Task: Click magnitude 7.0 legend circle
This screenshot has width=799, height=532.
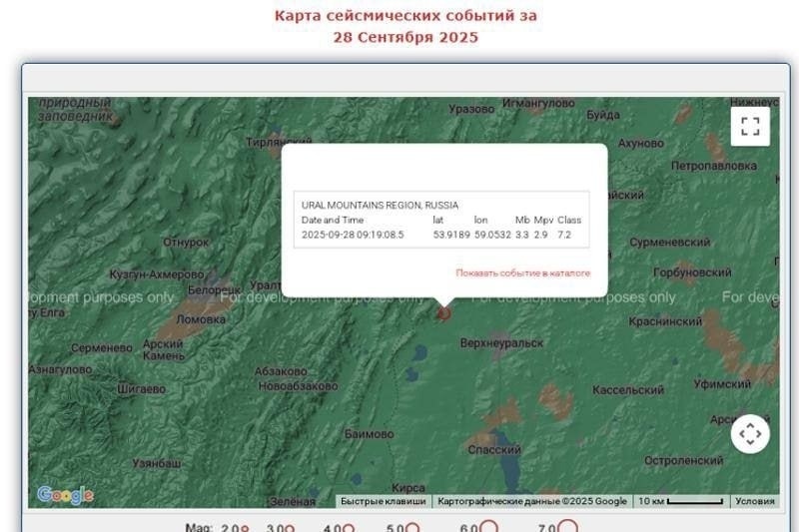Action: point(567,527)
